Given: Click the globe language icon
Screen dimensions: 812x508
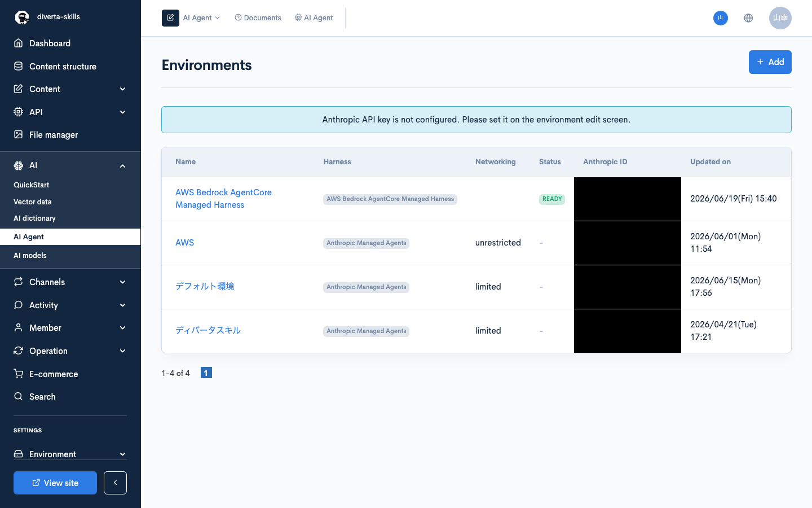Looking at the screenshot, I should pos(748,18).
